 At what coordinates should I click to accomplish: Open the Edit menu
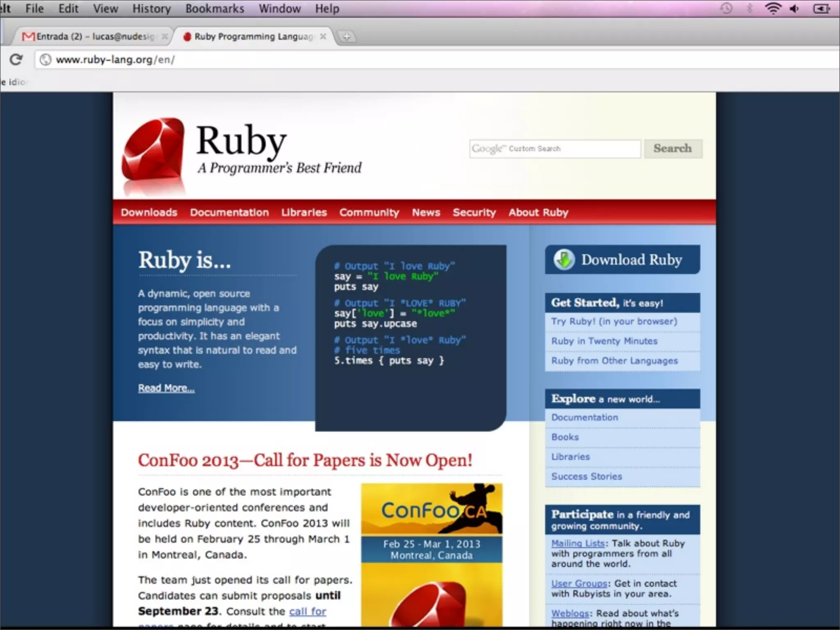68,9
